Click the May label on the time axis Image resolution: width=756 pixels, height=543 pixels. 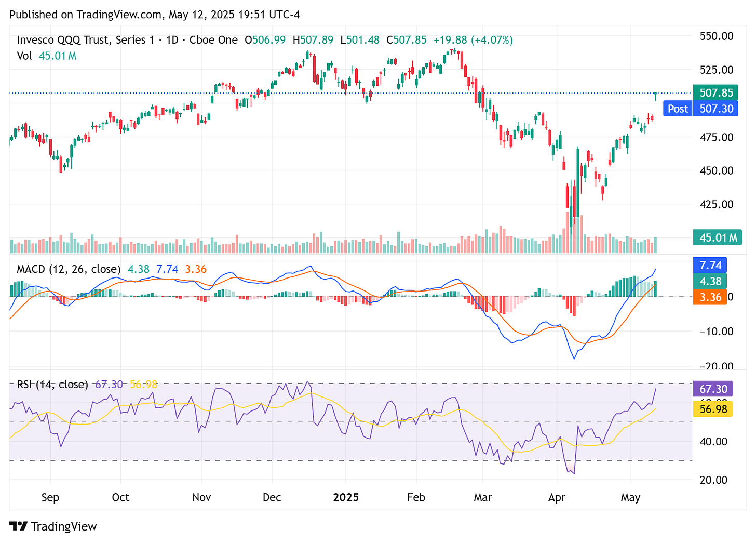tap(631, 497)
